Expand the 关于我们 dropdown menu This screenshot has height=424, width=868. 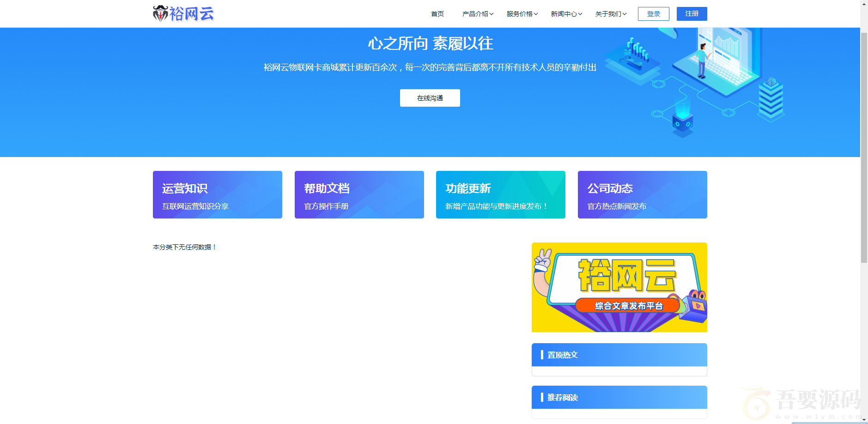(611, 14)
